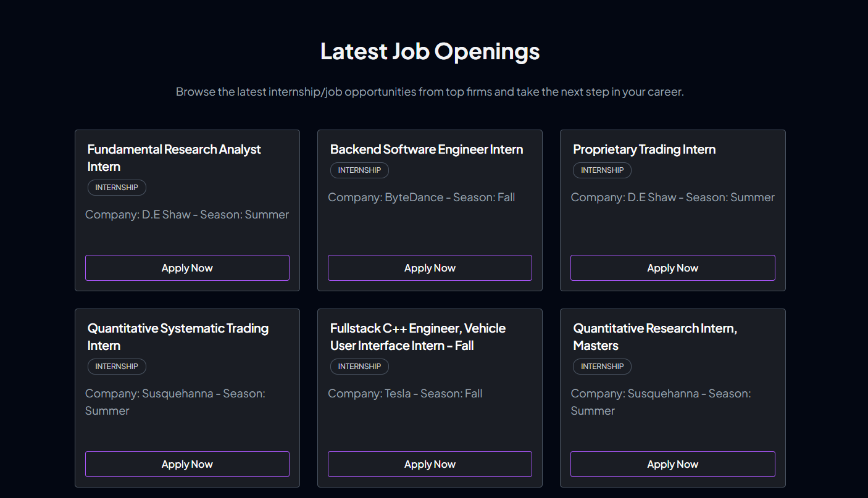Click the Latest Job Openings heading
The height and width of the screenshot is (498, 868).
[x=430, y=51]
